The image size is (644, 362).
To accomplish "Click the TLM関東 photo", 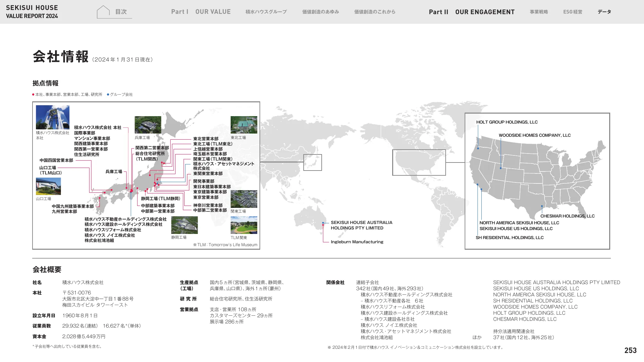I will pos(244,225).
